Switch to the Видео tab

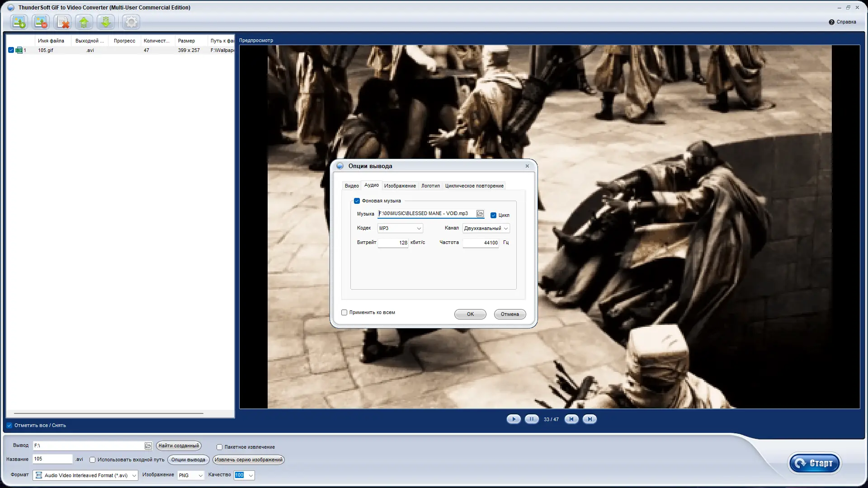pyautogui.click(x=352, y=186)
